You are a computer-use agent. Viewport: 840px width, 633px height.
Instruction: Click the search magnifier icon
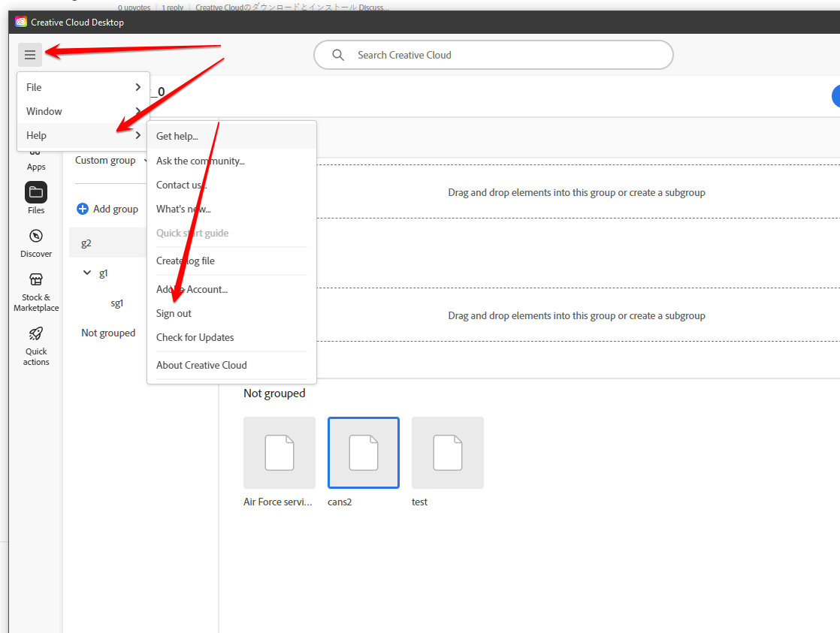pos(337,55)
